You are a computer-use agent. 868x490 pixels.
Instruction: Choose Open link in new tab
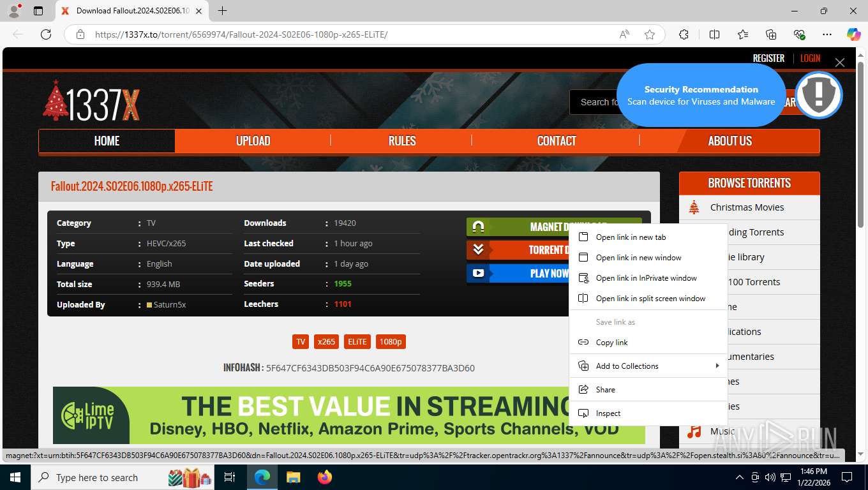pos(648,237)
